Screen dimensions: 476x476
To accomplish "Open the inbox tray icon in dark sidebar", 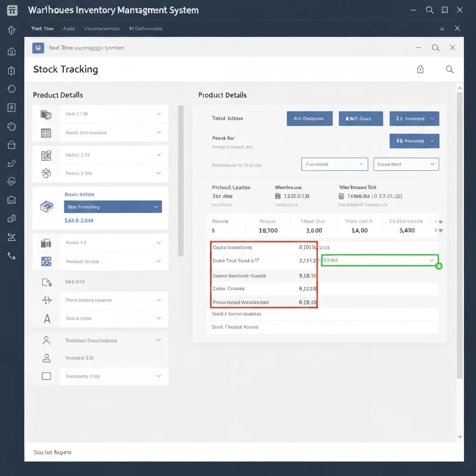I will coord(12,200).
